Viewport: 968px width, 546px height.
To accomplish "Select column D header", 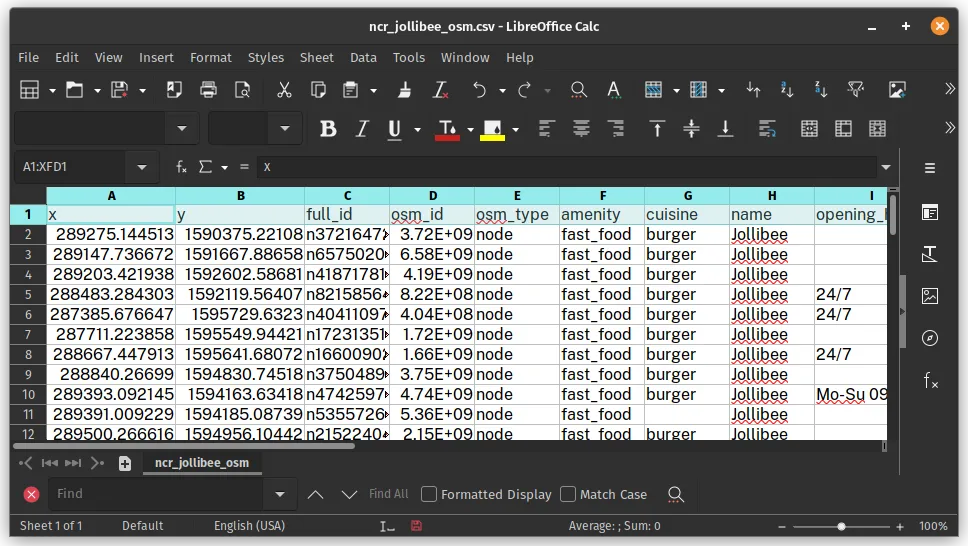I will (432, 196).
